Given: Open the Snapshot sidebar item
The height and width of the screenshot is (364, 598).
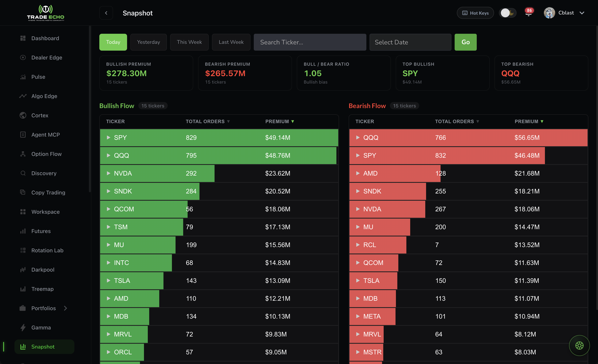Looking at the screenshot, I should [x=44, y=347].
